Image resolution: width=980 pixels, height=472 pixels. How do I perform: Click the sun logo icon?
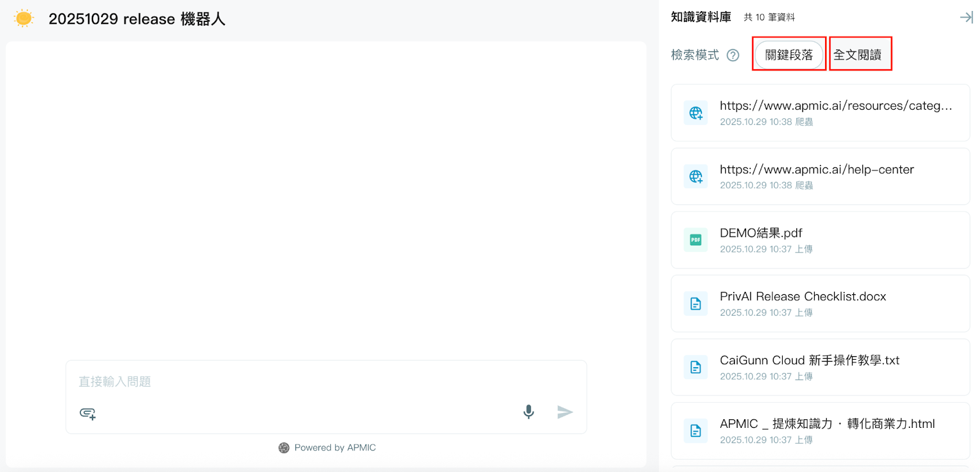click(23, 18)
